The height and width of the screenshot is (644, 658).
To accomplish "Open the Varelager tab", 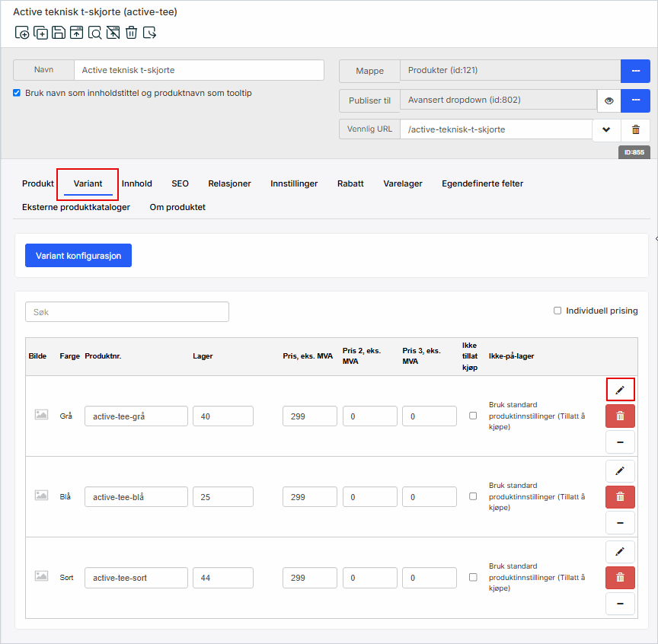I will 403,183.
